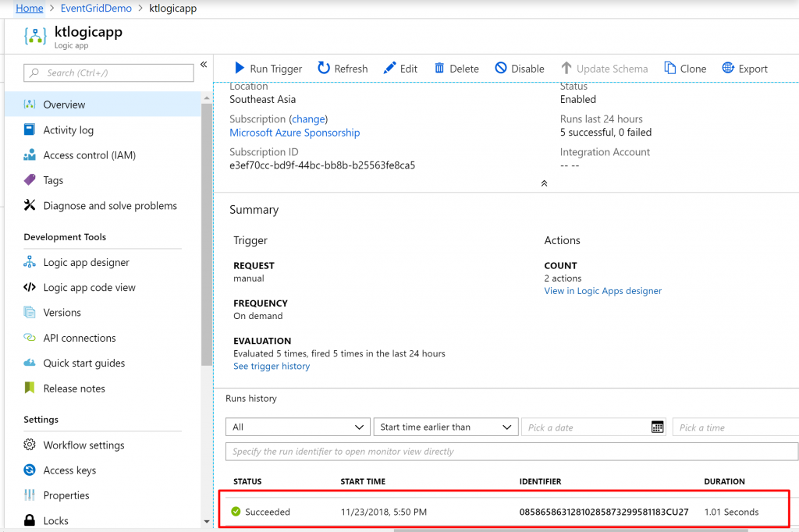Go to Home breadcrumb link
Image resolution: width=799 pixels, height=532 pixels.
click(x=30, y=8)
